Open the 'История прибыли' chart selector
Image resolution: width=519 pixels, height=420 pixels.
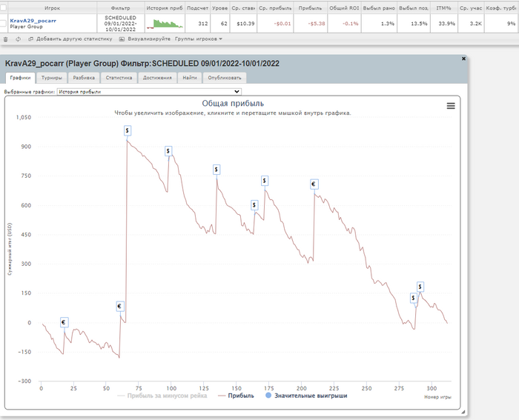(149, 92)
